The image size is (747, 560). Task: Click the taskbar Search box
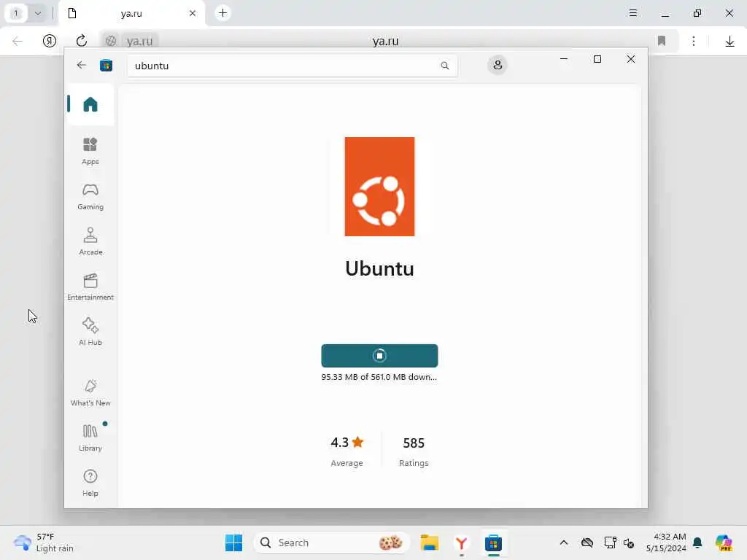coord(332,542)
